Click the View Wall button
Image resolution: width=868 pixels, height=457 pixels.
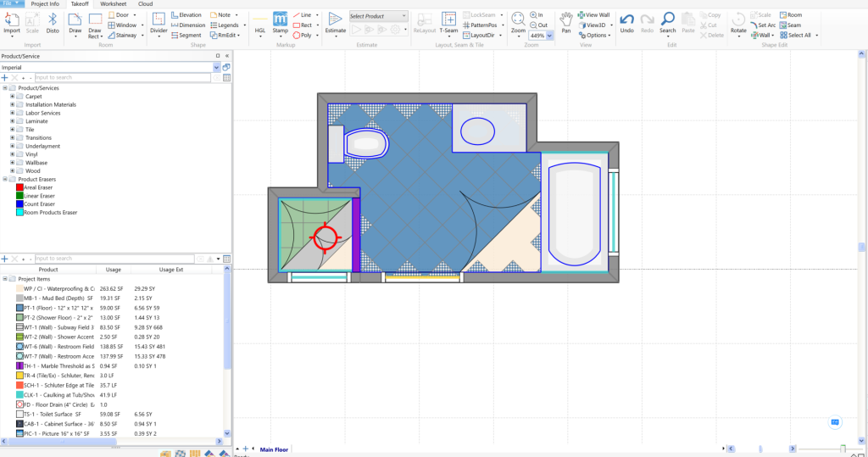(x=593, y=15)
